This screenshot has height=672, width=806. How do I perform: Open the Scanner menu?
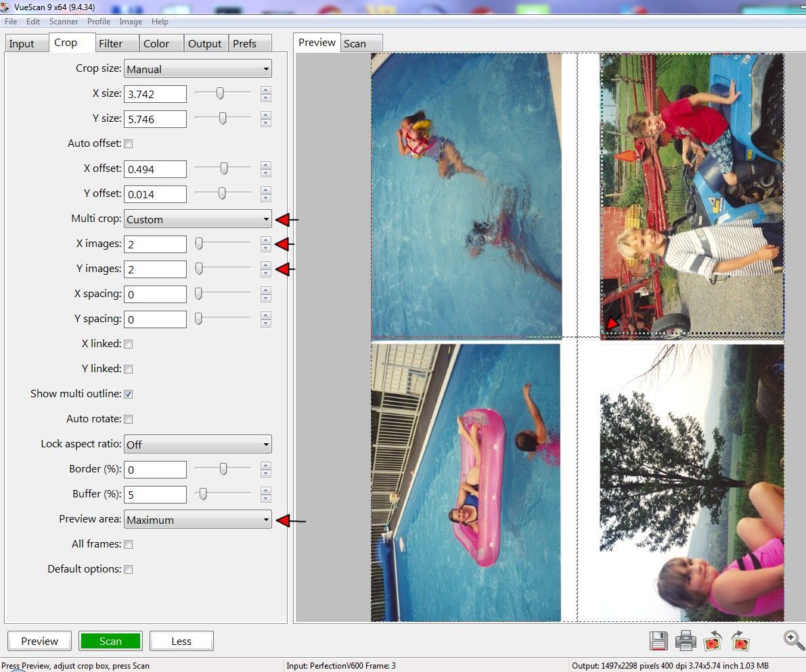[x=63, y=21]
